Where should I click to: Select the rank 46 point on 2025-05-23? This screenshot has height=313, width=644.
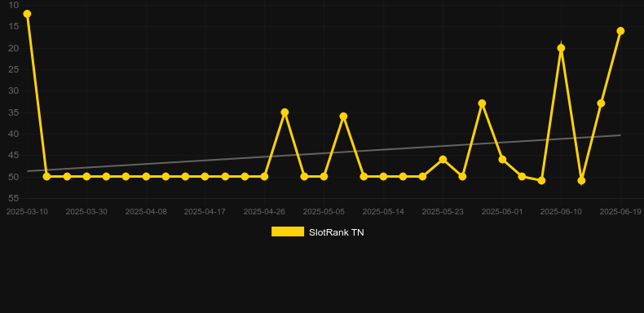(443, 160)
